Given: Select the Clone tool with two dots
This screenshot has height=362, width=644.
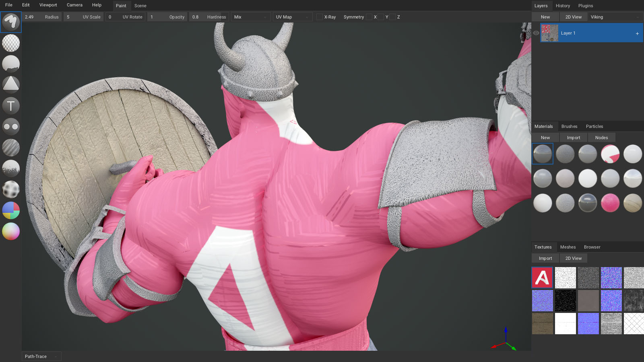Looking at the screenshot, I should tap(11, 127).
